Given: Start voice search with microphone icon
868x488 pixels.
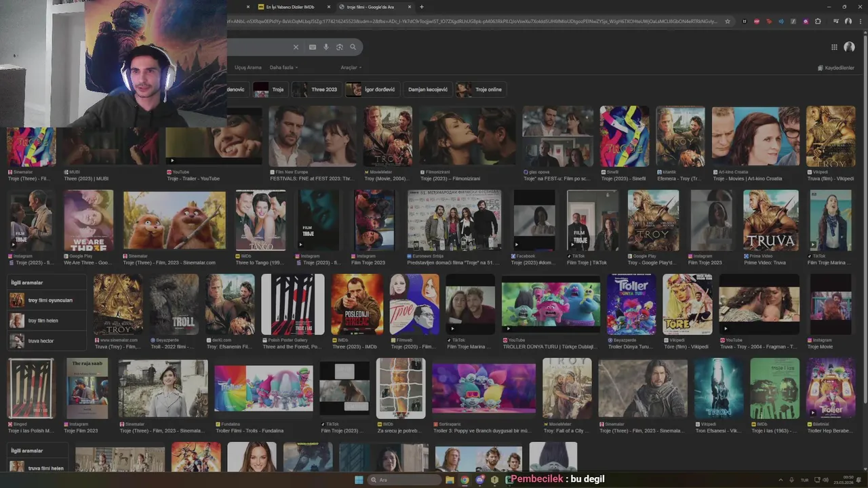Looking at the screenshot, I should click(326, 47).
